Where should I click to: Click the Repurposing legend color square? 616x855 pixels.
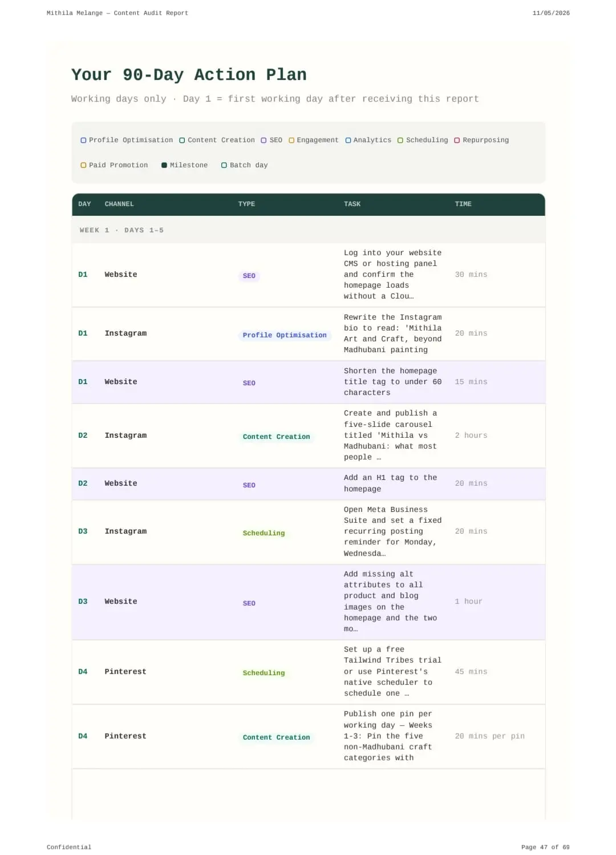[x=457, y=140]
